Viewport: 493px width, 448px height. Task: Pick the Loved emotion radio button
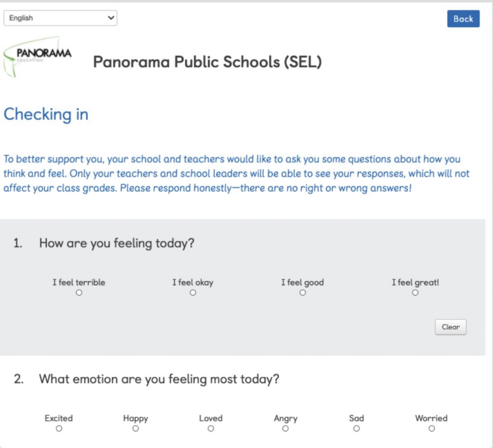(211, 429)
